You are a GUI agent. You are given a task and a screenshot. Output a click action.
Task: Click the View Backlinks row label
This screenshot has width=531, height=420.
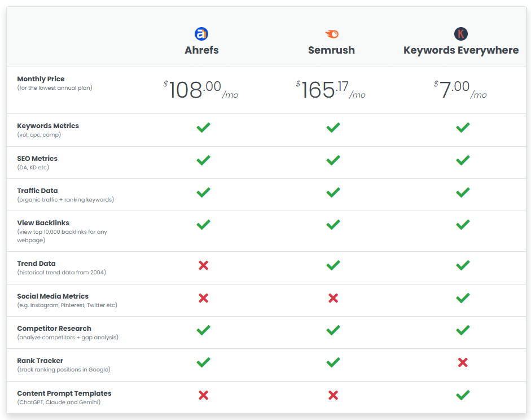pyautogui.click(x=43, y=223)
